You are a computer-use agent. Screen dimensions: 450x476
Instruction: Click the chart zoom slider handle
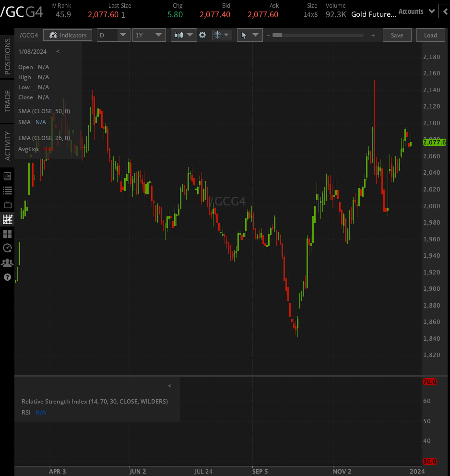coord(277,35)
